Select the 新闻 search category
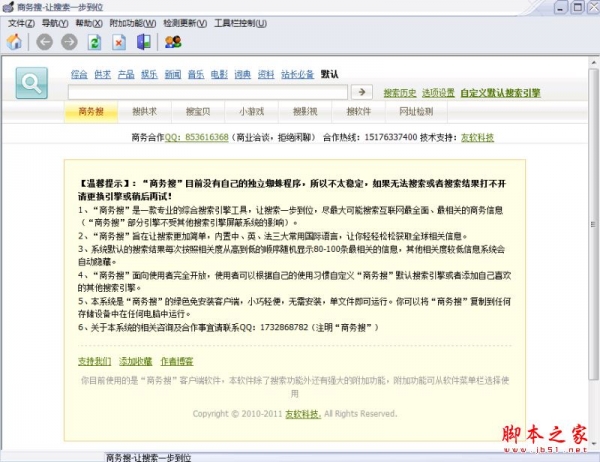The height and width of the screenshot is (462, 600). (173, 74)
